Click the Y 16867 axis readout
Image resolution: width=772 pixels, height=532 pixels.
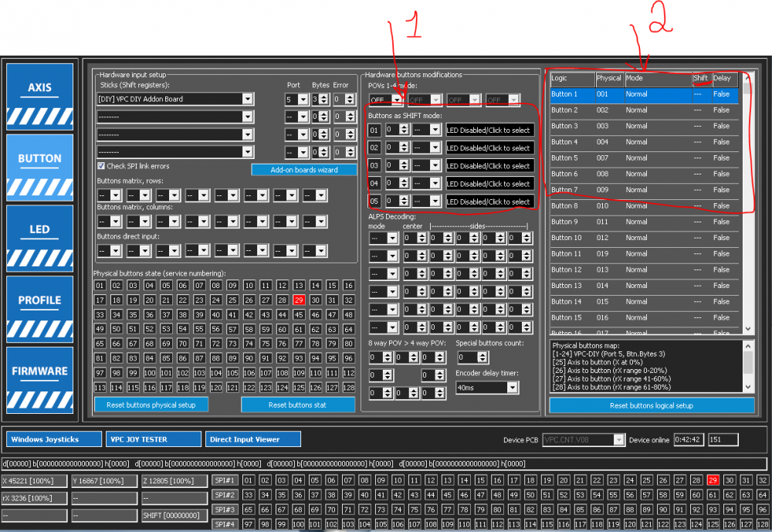tap(104, 481)
